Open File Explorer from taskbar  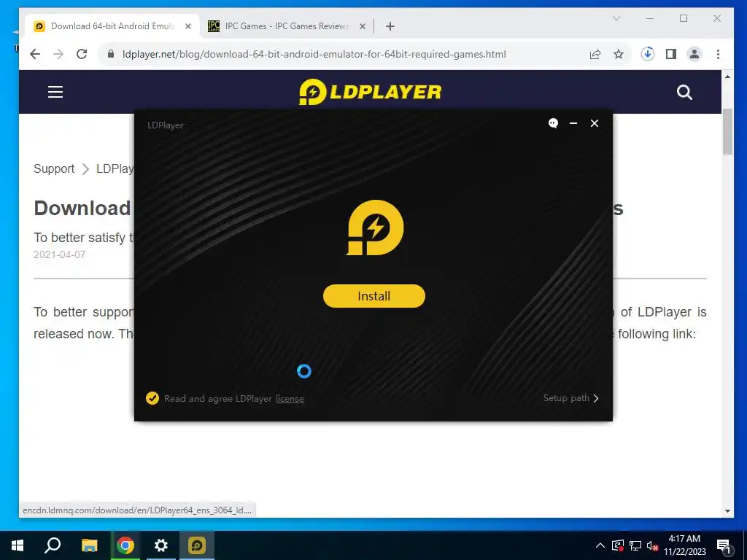click(x=89, y=545)
